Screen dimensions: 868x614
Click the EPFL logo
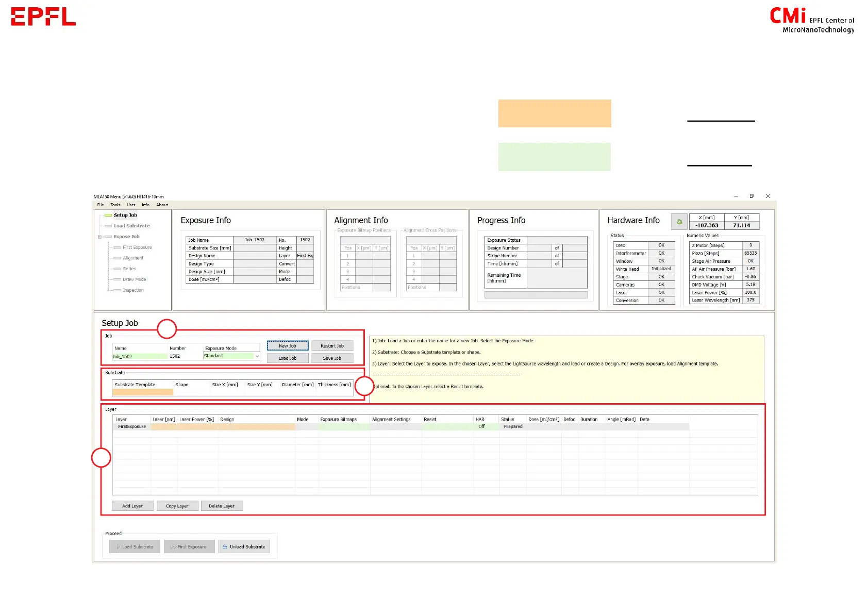click(x=43, y=16)
